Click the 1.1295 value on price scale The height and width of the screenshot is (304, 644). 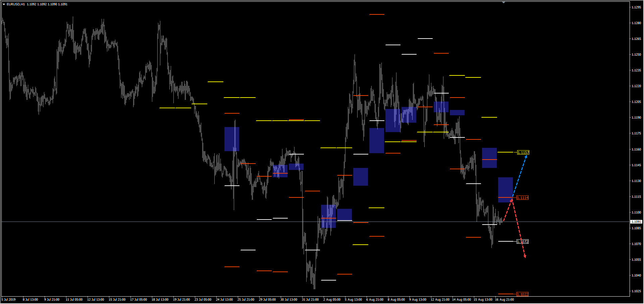click(x=636, y=7)
